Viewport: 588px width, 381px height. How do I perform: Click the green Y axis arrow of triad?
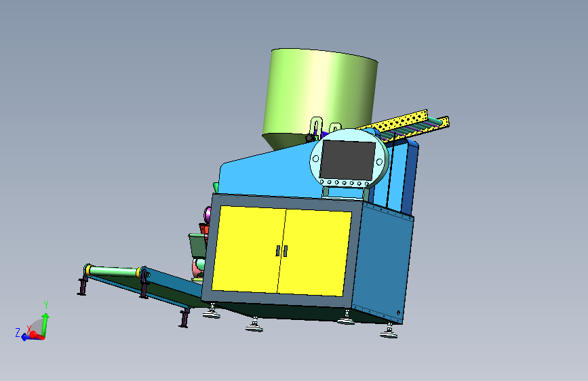[x=45, y=324]
